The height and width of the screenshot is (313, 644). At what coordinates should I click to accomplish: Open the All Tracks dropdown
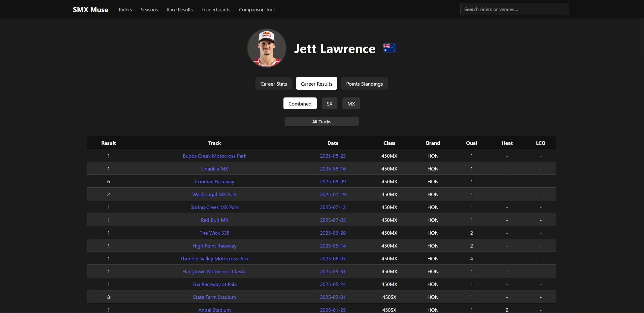click(321, 121)
